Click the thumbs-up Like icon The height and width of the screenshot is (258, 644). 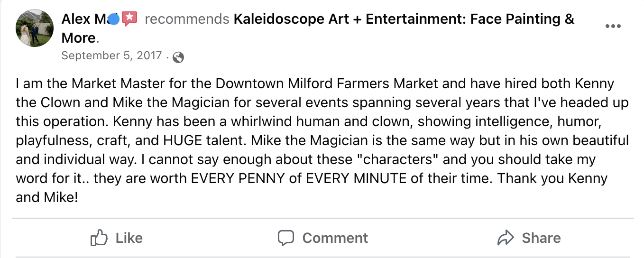(x=99, y=238)
